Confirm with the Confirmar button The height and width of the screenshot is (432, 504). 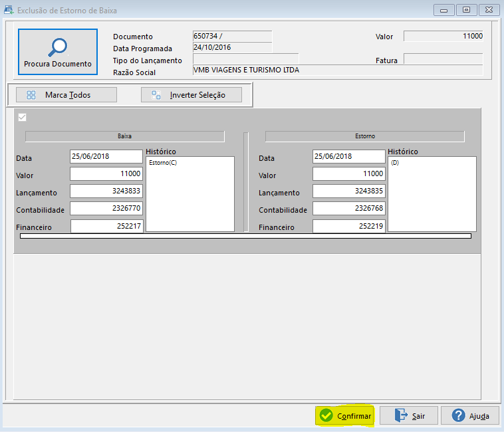click(x=345, y=415)
